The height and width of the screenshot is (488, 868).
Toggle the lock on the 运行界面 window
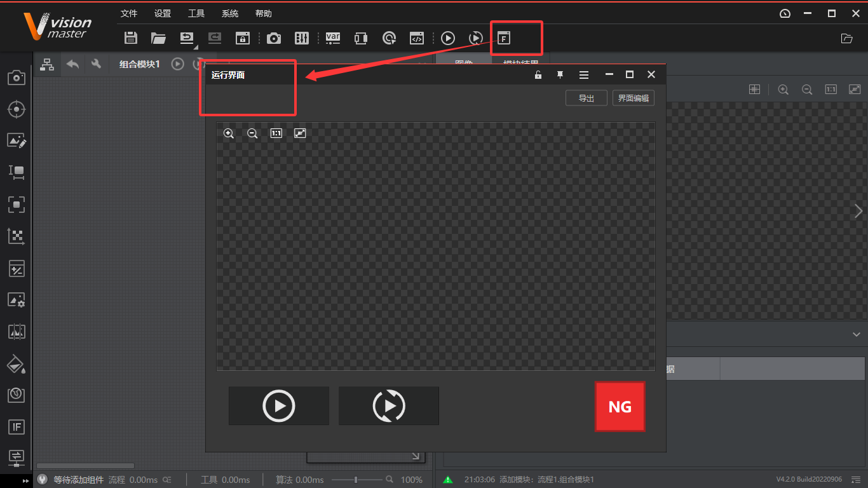coord(538,74)
